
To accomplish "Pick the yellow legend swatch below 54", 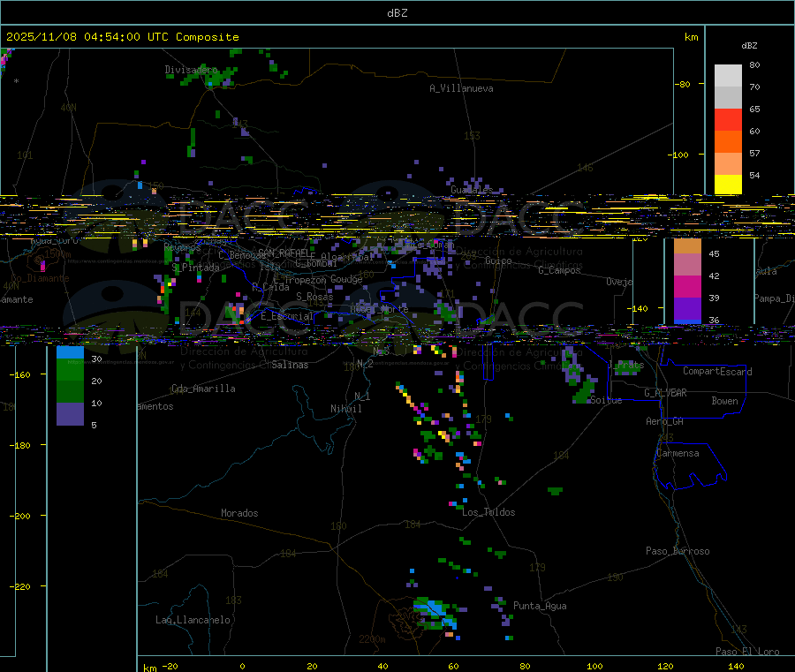I will pyautogui.click(x=728, y=185).
